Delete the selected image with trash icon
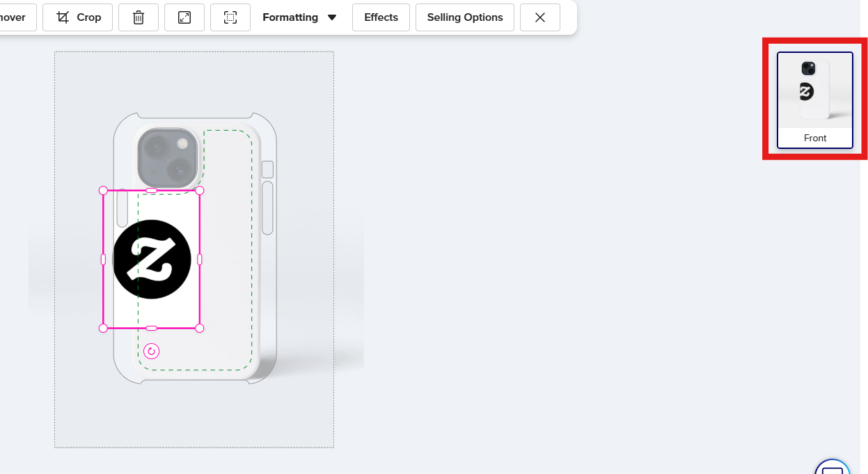 [139, 17]
